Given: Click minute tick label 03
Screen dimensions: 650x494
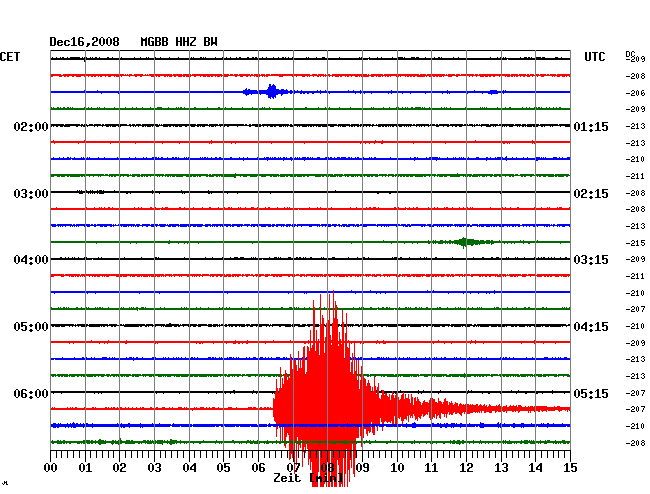Looking at the screenshot, I should coord(154,467).
